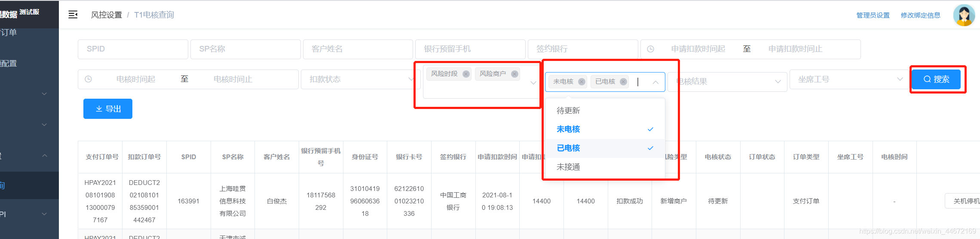Click the 银行卡号 column header
The height and width of the screenshot is (239, 980).
[409, 157]
